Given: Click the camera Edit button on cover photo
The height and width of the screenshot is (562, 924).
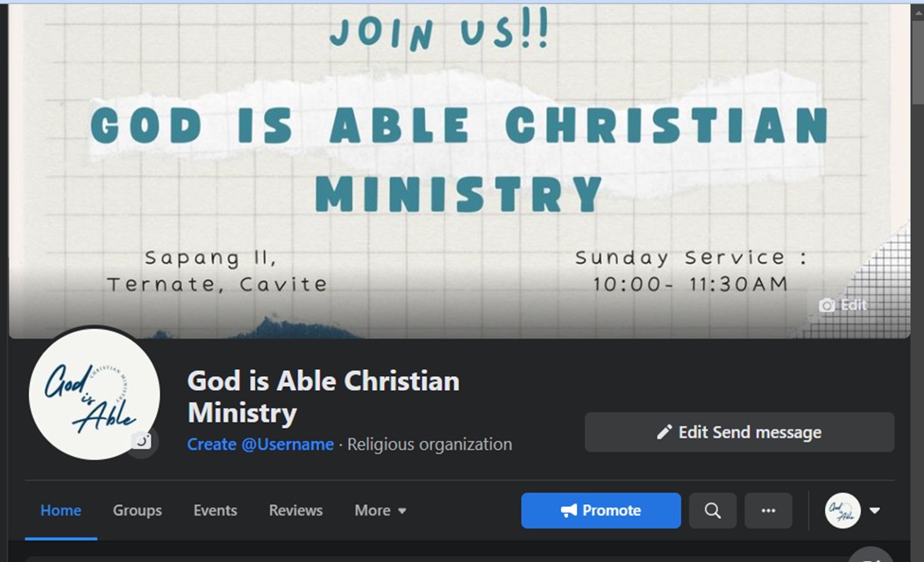Looking at the screenshot, I should (842, 304).
